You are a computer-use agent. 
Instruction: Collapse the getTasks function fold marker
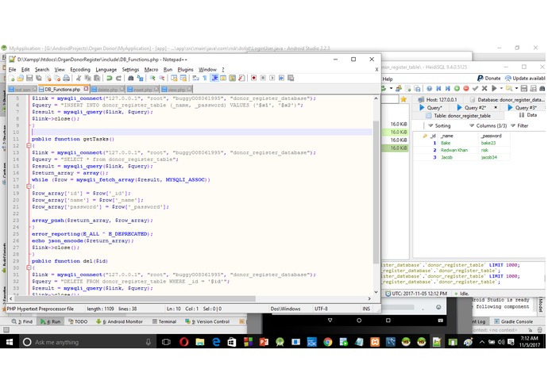[x=29, y=145]
